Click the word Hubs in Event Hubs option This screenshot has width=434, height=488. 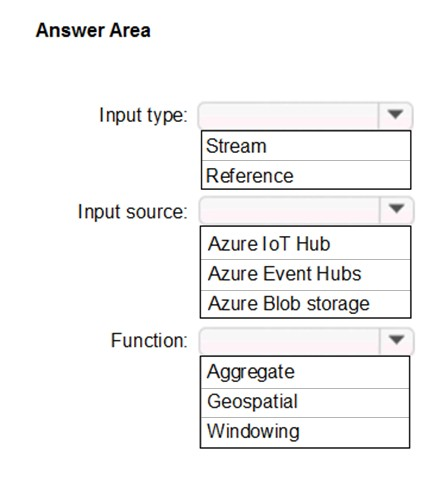pyautogui.click(x=339, y=274)
